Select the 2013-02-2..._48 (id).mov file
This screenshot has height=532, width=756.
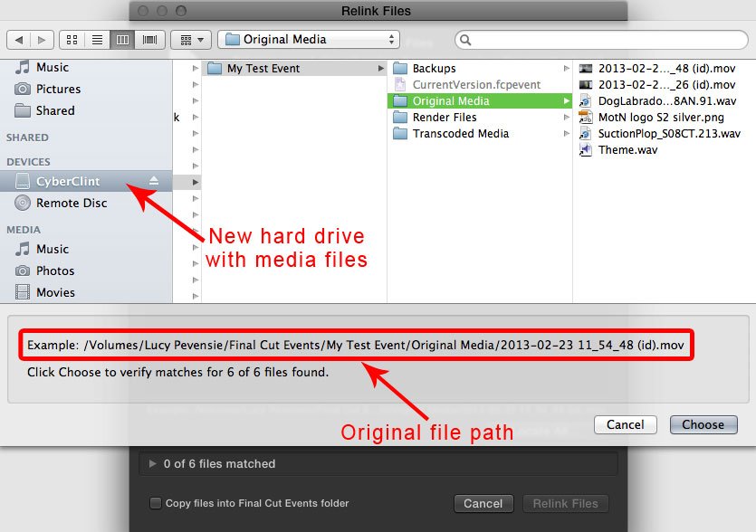click(665, 69)
